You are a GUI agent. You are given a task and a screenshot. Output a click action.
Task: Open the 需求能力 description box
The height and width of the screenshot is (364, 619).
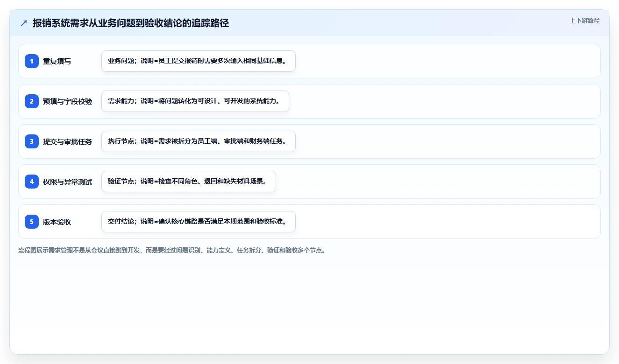pos(195,101)
